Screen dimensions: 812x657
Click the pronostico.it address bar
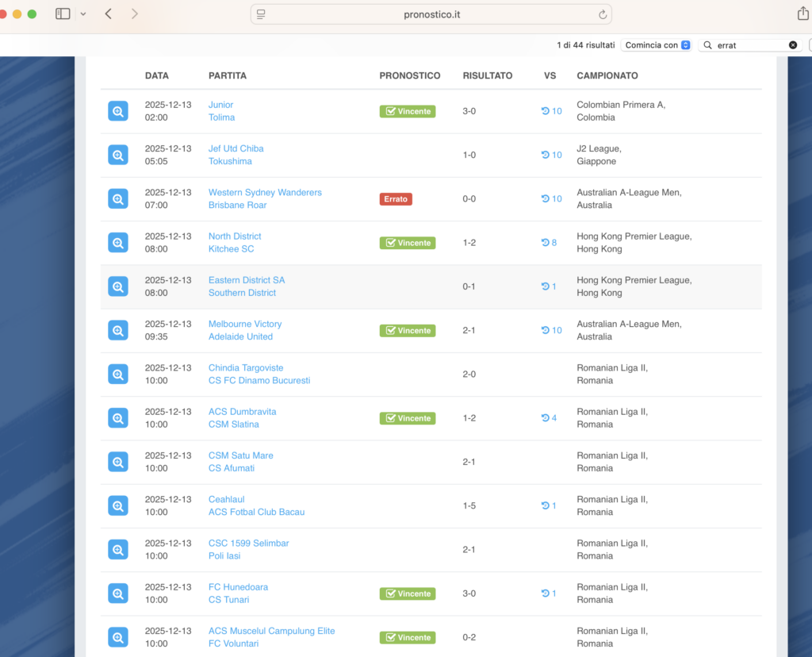tap(431, 14)
